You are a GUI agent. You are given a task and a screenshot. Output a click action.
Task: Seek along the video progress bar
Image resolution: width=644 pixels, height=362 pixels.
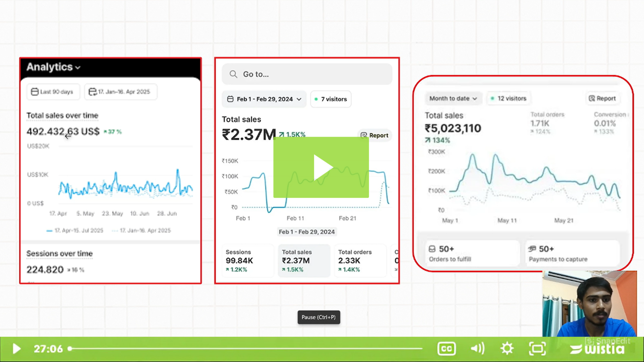(x=247, y=349)
